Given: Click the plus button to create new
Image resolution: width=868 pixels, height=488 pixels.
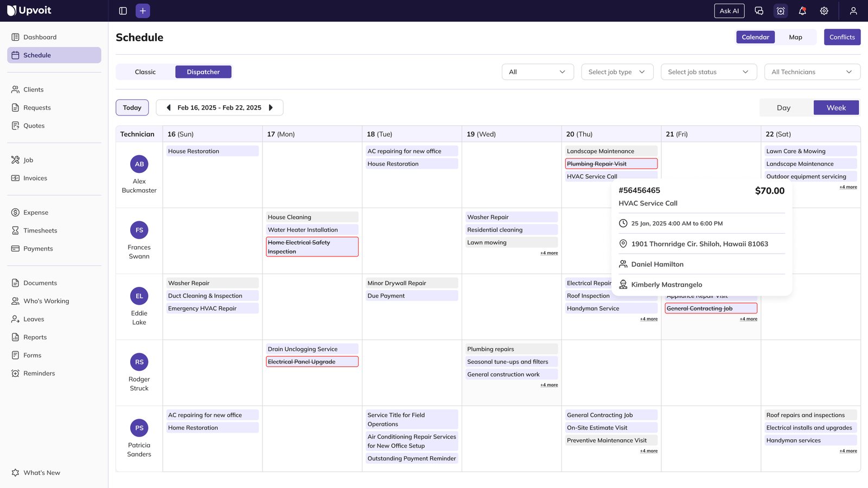Looking at the screenshot, I should pyautogui.click(x=143, y=10).
